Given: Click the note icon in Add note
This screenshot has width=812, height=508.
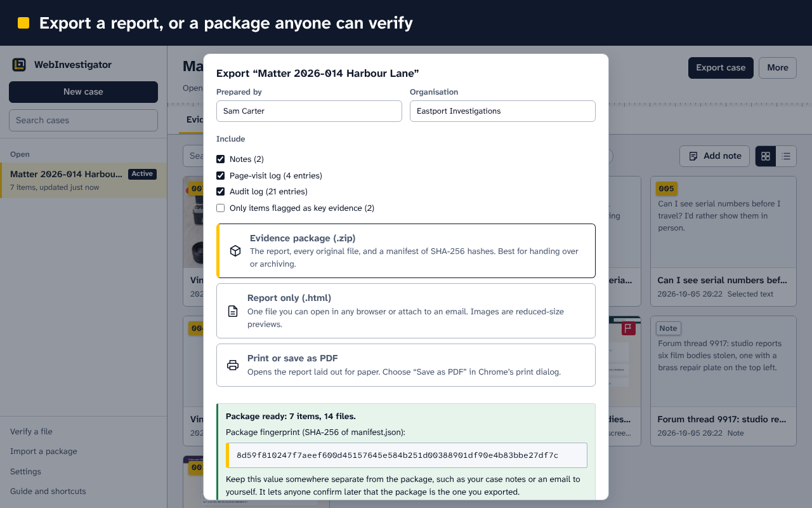Looking at the screenshot, I should (693, 156).
